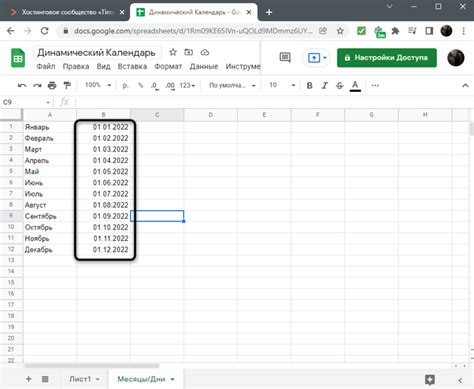Open the all sheets list icon
474x389 pixels.
[x=45, y=379]
